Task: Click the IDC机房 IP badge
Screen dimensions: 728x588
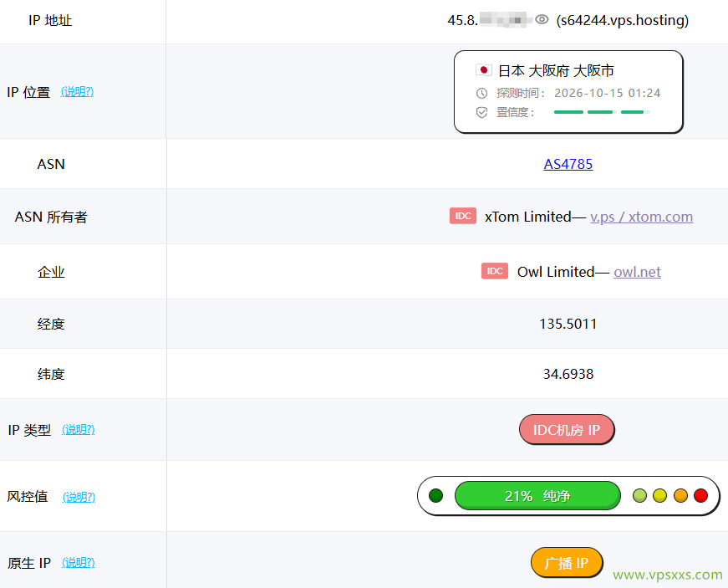Action: [567, 430]
